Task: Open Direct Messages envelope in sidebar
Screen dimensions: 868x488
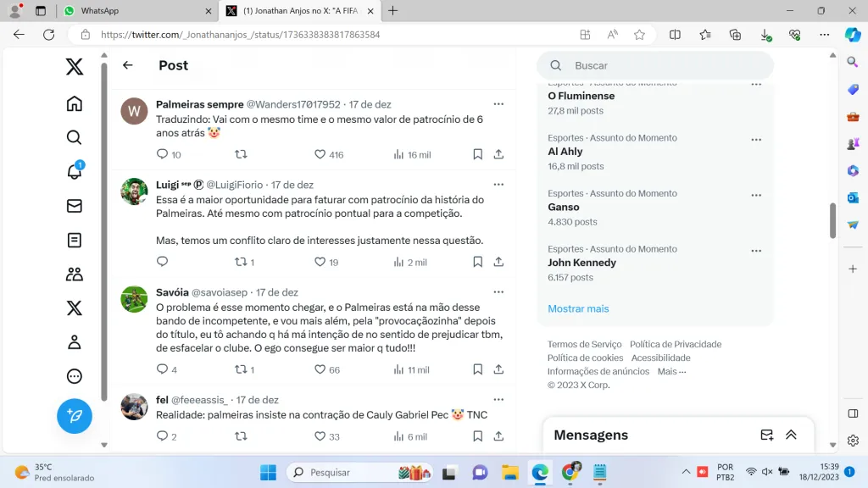Action: click(x=75, y=206)
